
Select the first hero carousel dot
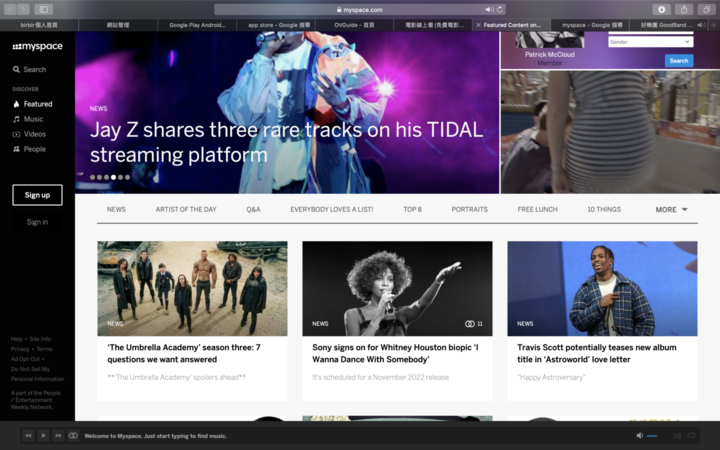pyautogui.click(x=92, y=177)
